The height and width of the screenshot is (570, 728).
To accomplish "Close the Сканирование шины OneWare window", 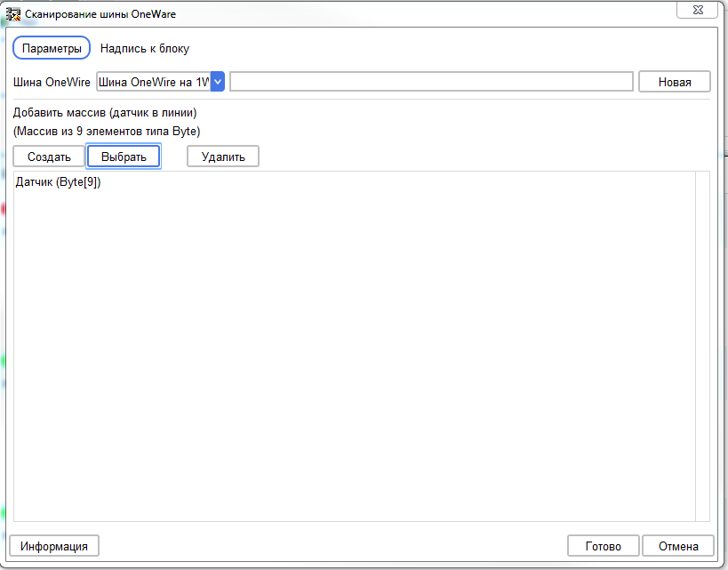I will tap(698, 10).
